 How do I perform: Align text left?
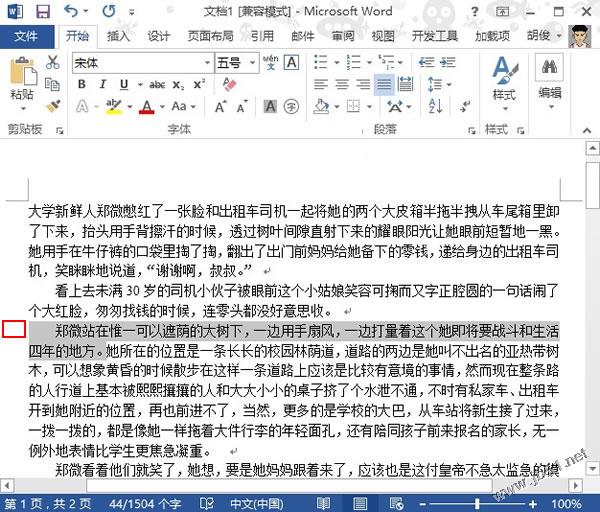(x=321, y=84)
